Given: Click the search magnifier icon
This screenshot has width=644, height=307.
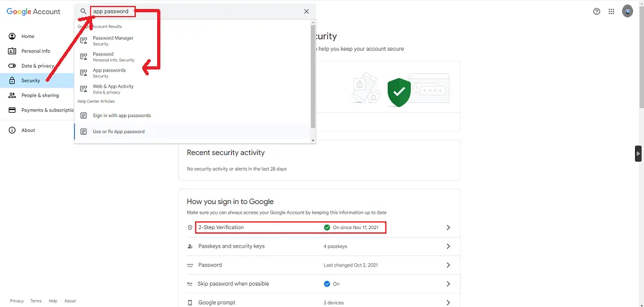Looking at the screenshot, I should [83, 12].
